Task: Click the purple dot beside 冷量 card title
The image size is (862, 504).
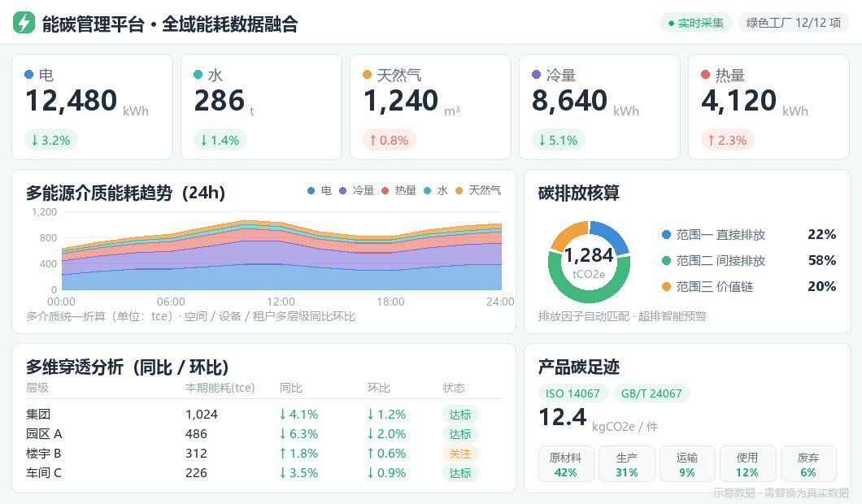Action: (x=536, y=74)
